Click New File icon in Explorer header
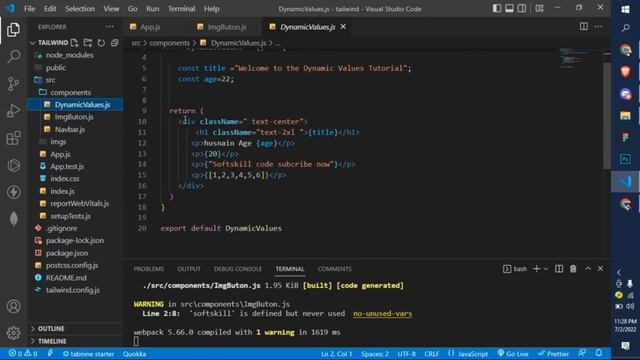The height and width of the screenshot is (360, 640). (74, 42)
